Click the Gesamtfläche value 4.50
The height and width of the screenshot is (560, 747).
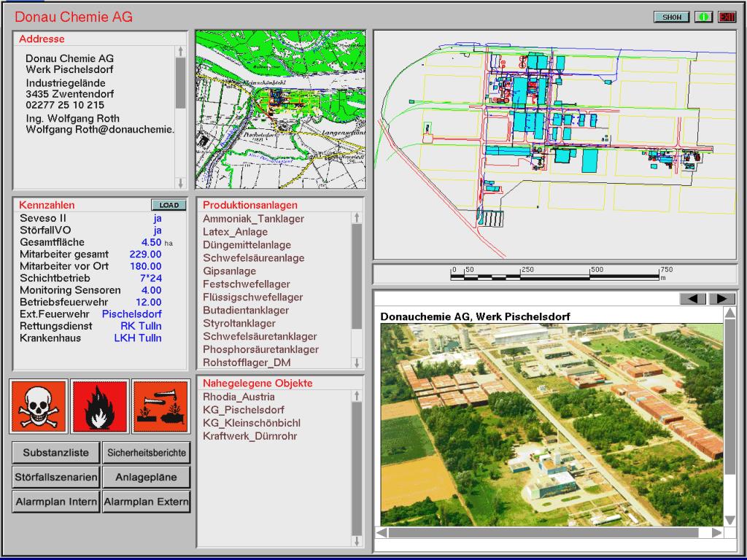tap(152, 242)
